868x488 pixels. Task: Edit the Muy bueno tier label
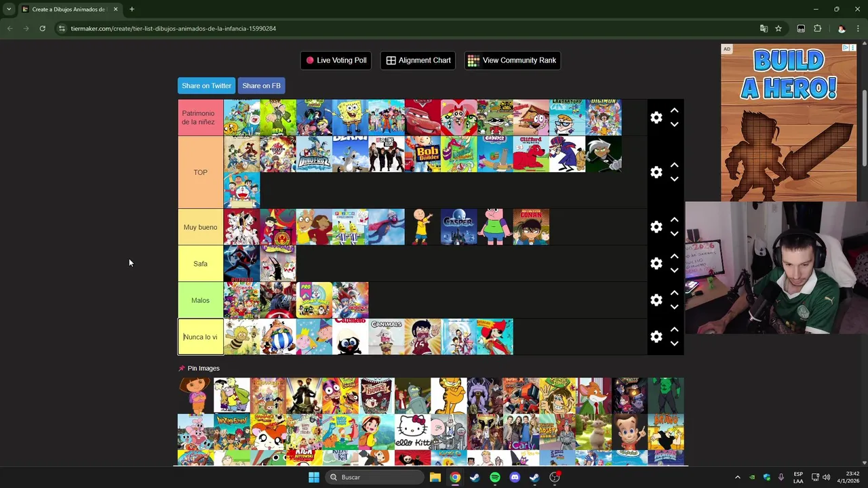point(200,227)
